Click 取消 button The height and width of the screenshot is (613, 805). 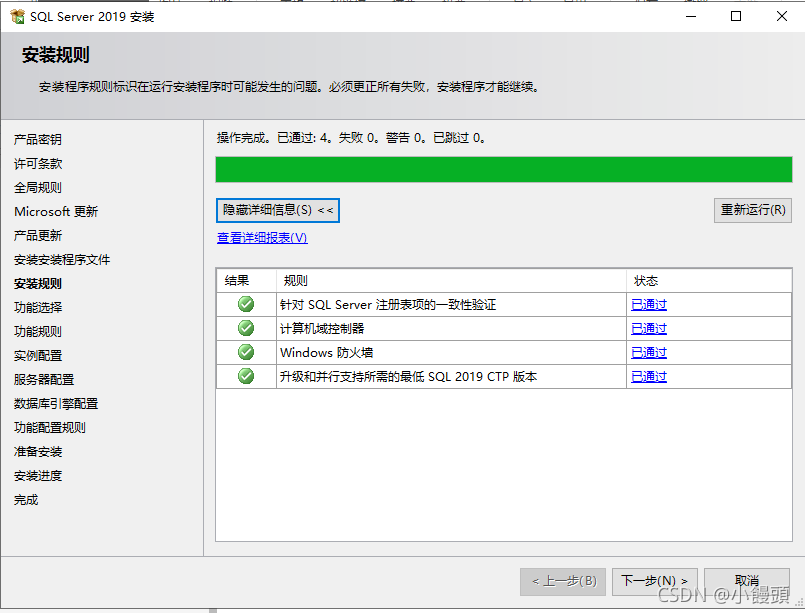pyautogui.click(x=747, y=581)
